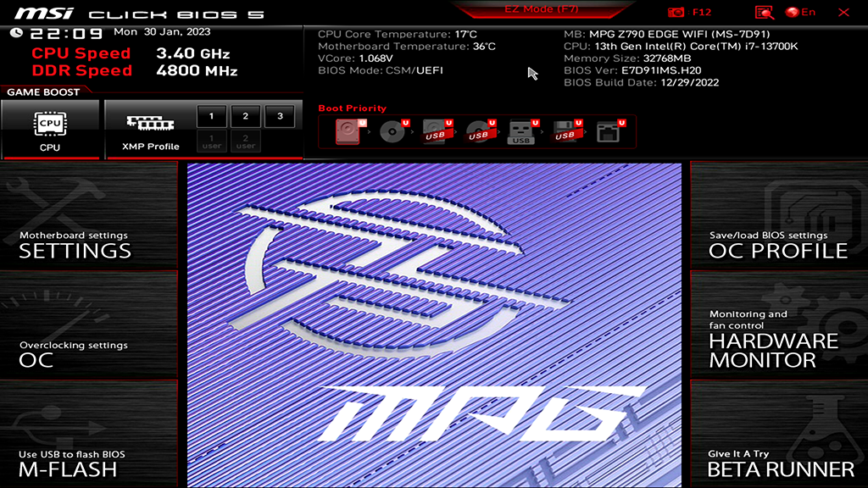Select XMP user profile 1
This screenshot has height=488, width=868.
[211, 141]
